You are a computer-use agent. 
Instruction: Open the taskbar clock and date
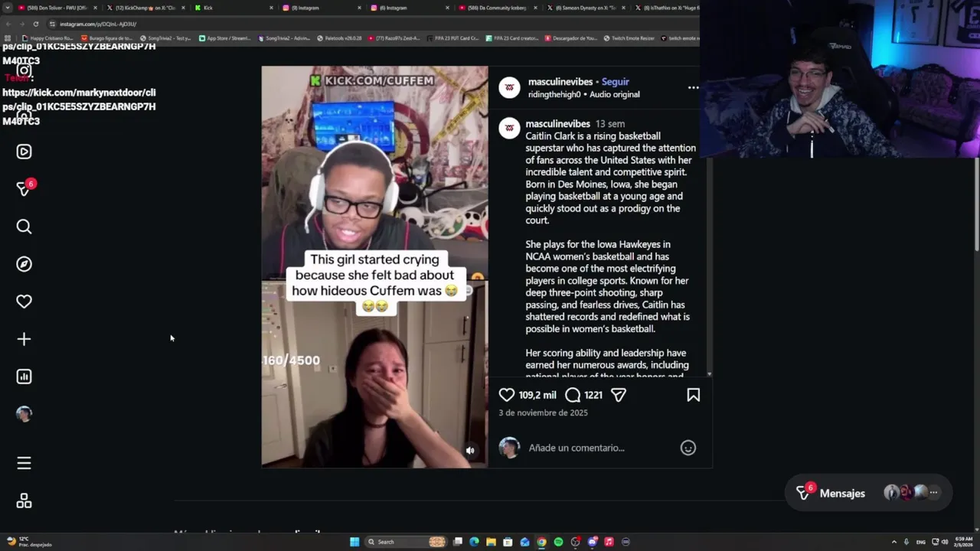pos(963,542)
